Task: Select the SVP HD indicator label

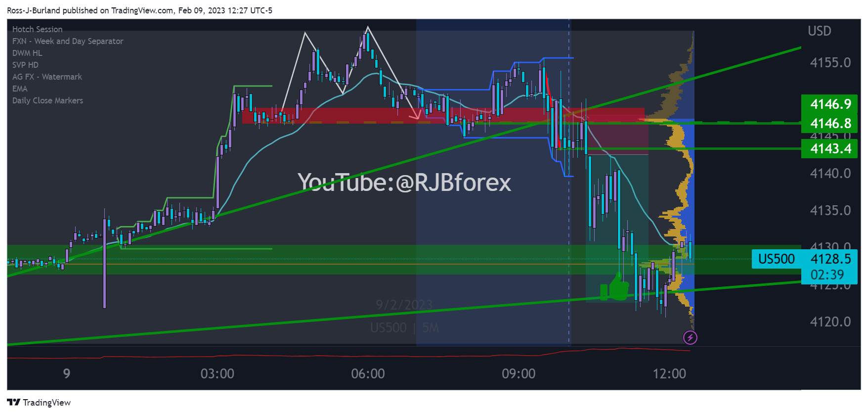Action: click(x=25, y=65)
